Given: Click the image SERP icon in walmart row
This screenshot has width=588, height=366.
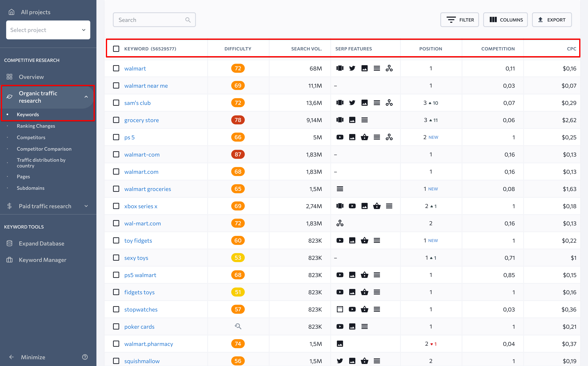Looking at the screenshot, I should coord(364,68).
